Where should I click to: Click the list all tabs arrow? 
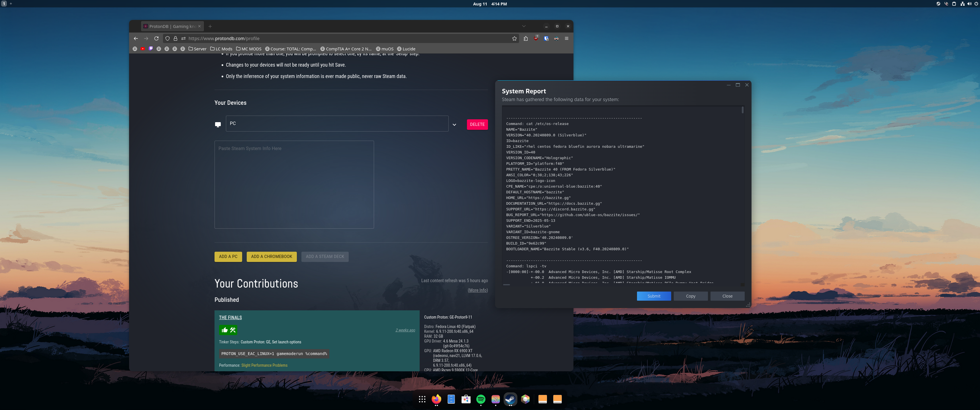coord(524,26)
